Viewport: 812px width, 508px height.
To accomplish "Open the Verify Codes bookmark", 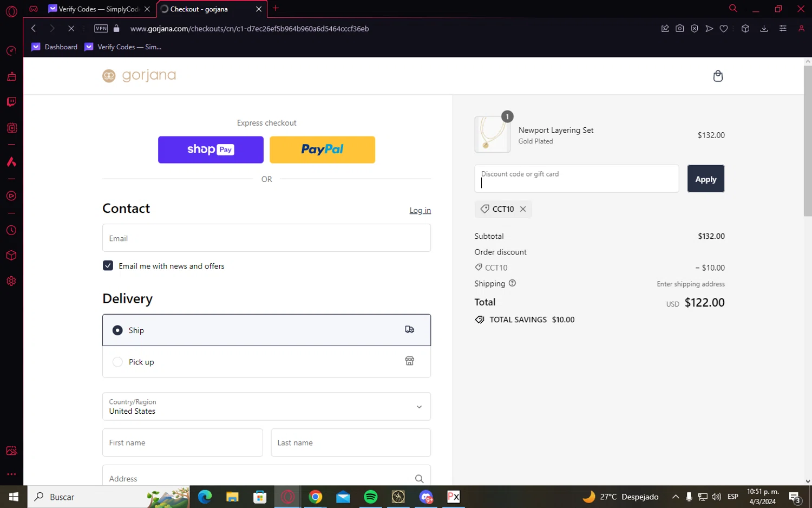I will pyautogui.click(x=123, y=47).
